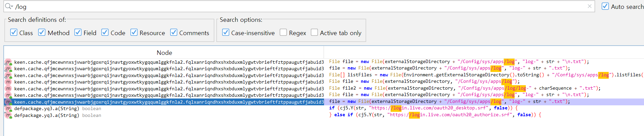
Task: Toggle the Resource checkbox
Action: (x=134, y=32)
